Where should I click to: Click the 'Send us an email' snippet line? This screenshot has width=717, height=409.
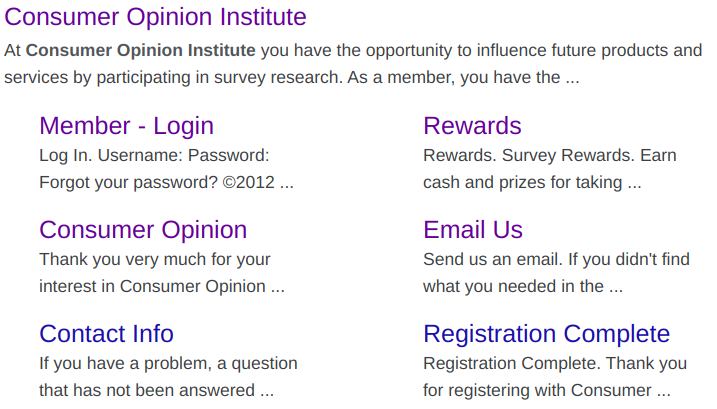556,259
